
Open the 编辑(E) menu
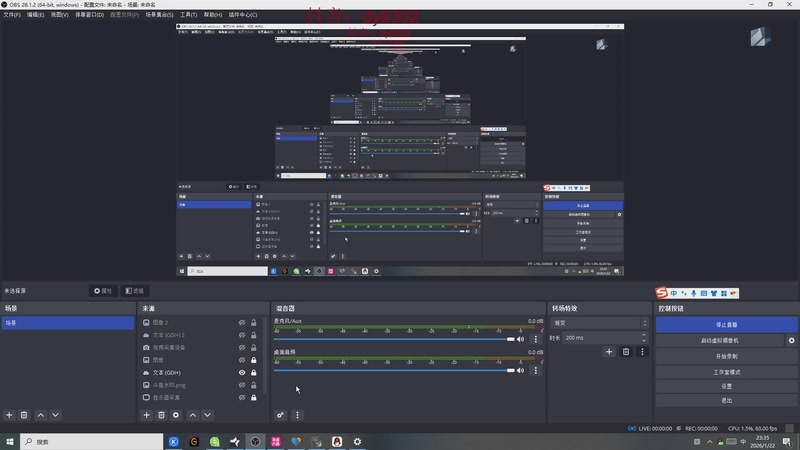[x=35, y=15]
